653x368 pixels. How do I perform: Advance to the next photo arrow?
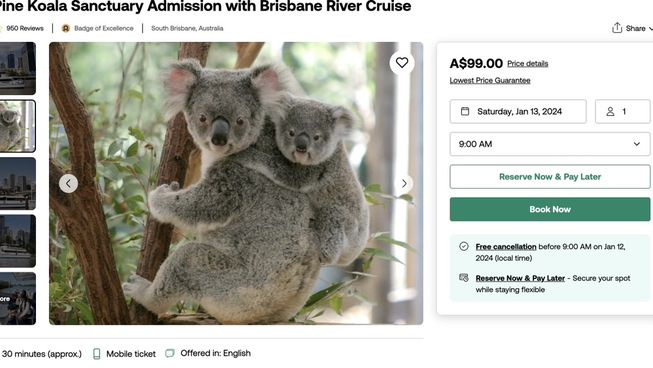[404, 184]
